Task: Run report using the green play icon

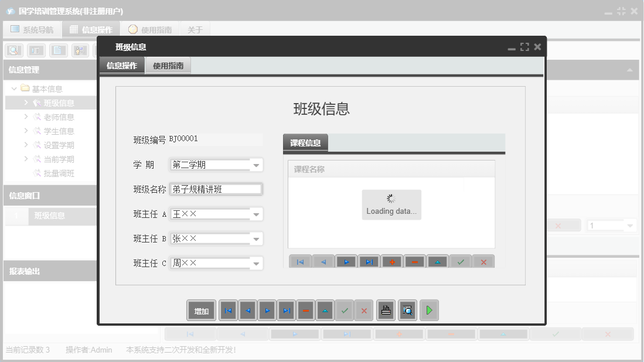Action: 428,310
